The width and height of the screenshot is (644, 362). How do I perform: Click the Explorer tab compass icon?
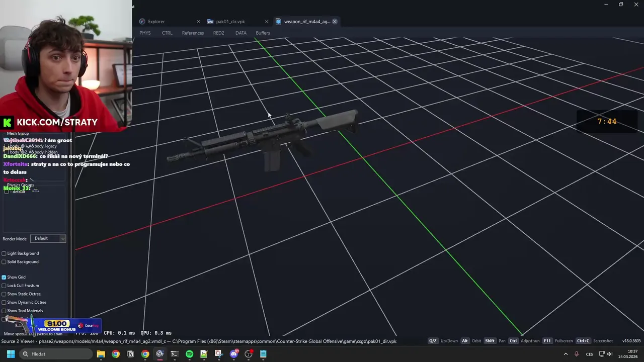click(x=142, y=22)
